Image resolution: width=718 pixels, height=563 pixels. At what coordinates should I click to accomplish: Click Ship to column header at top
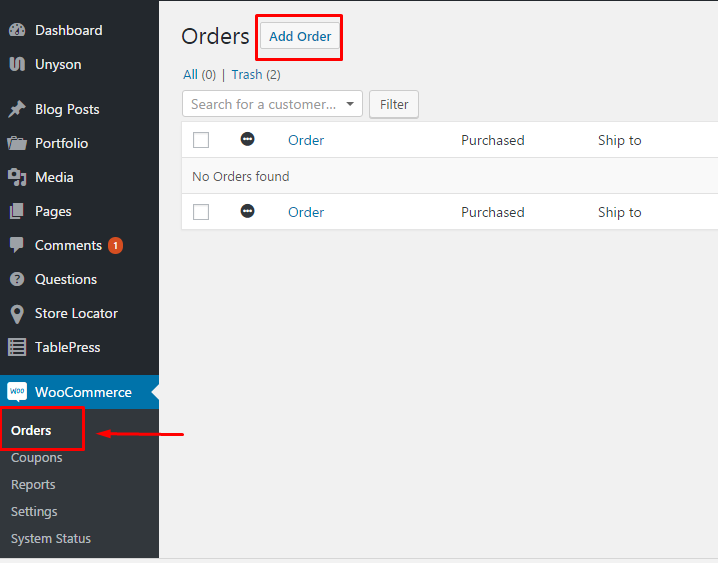tap(620, 140)
